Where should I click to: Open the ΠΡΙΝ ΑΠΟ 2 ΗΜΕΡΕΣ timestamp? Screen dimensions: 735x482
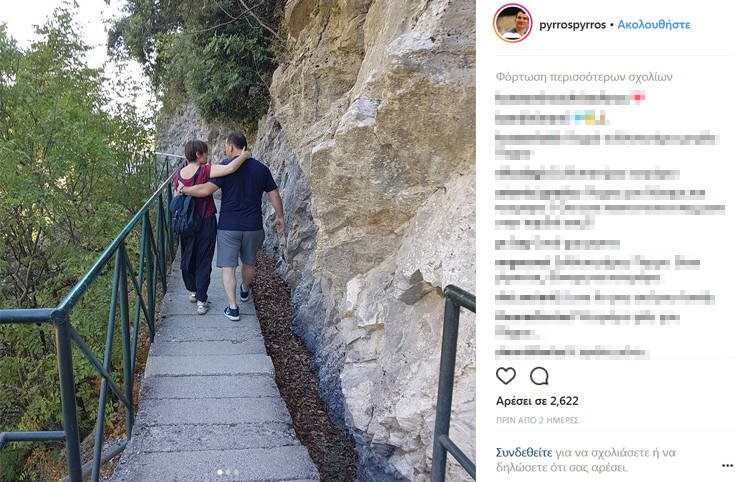click(x=537, y=420)
